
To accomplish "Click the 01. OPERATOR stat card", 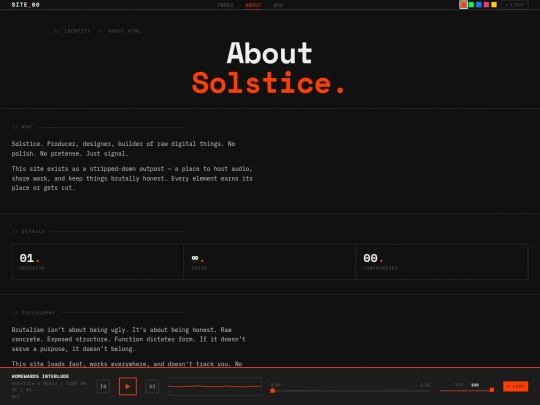I will point(98,262).
